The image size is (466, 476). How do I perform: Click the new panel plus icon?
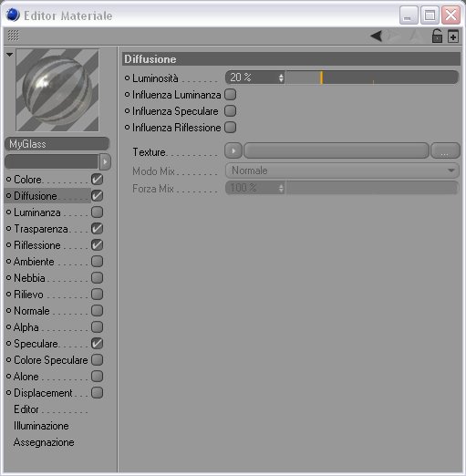click(453, 36)
